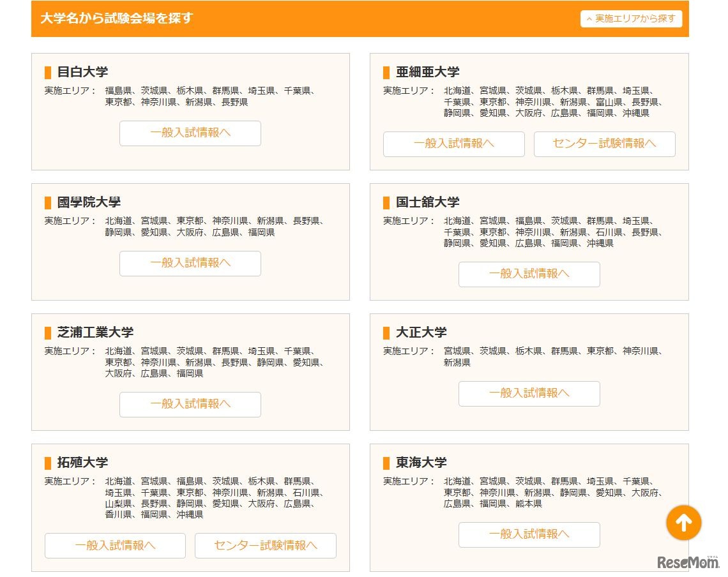Screen dimensions: 728x577
Task: Open 一般入試情報へ for 大正大学
Action: [529, 394]
